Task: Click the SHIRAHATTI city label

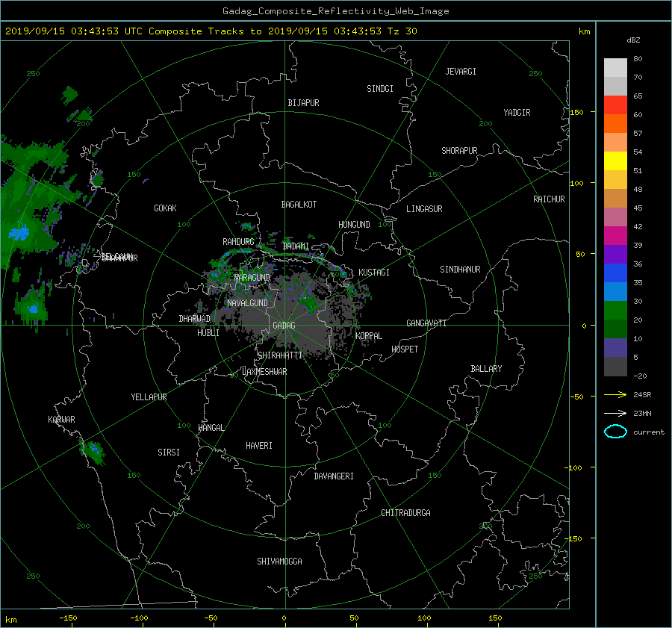Action: coord(280,355)
